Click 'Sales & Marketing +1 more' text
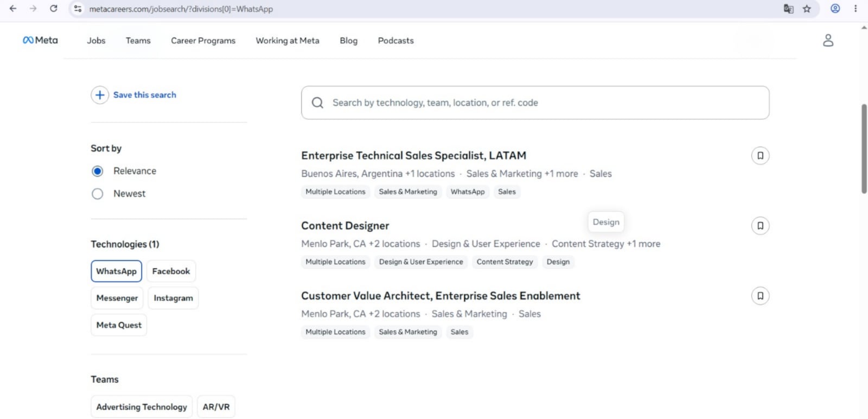 click(x=522, y=174)
